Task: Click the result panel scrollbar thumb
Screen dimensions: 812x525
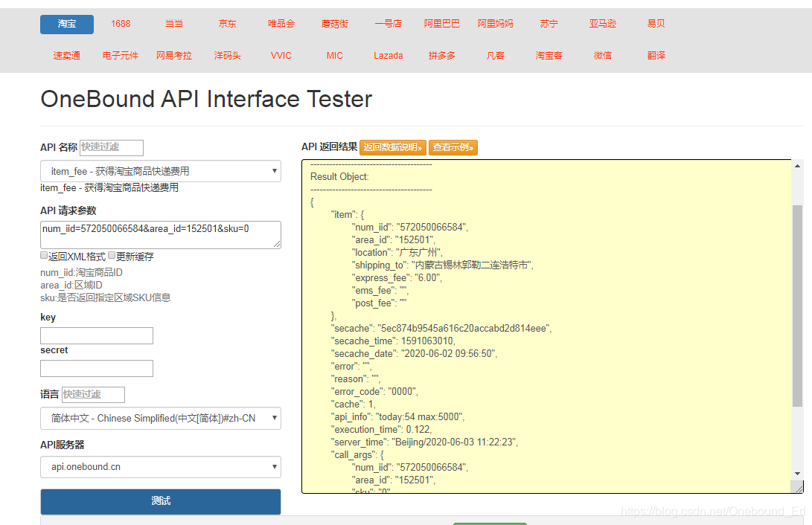Action: pyautogui.click(x=798, y=306)
